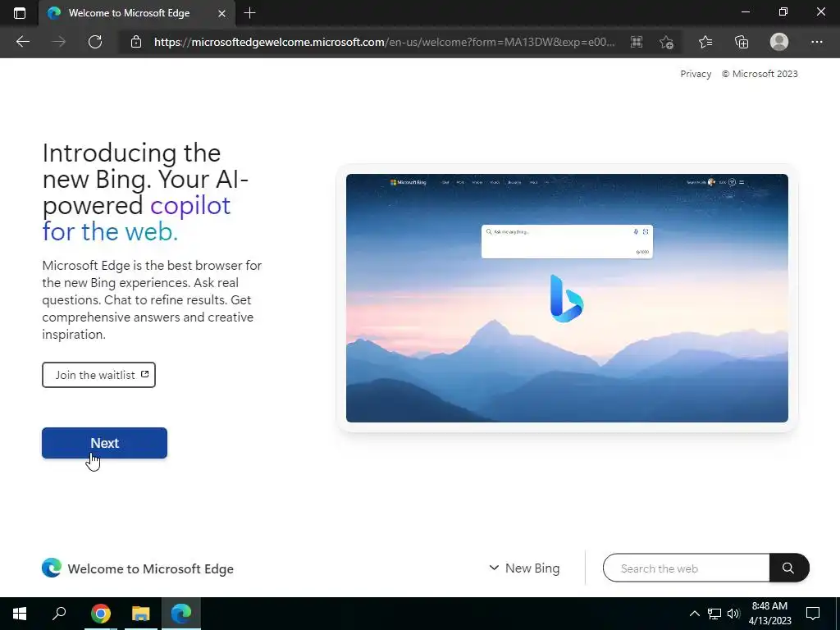
Task: Click the blue Next button
Action: tap(104, 443)
